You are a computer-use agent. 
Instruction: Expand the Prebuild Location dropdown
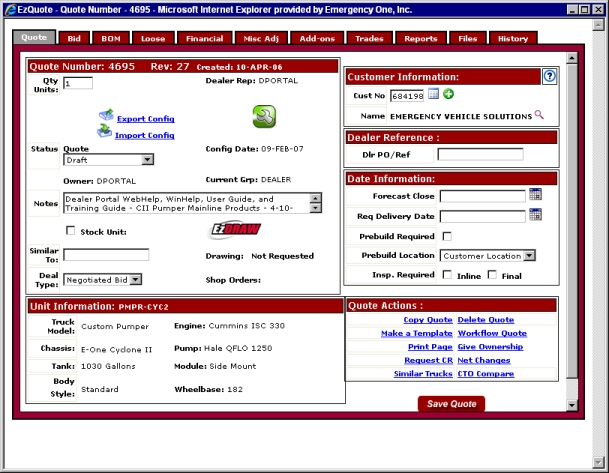[487, 256]
